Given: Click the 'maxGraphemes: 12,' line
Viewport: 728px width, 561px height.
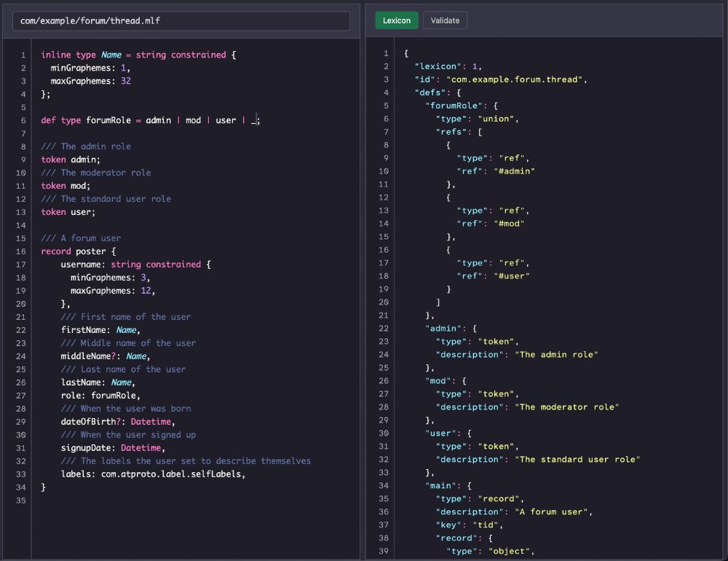Looking at the screenshot, I should pyautogui.click(x=113, y=291).
